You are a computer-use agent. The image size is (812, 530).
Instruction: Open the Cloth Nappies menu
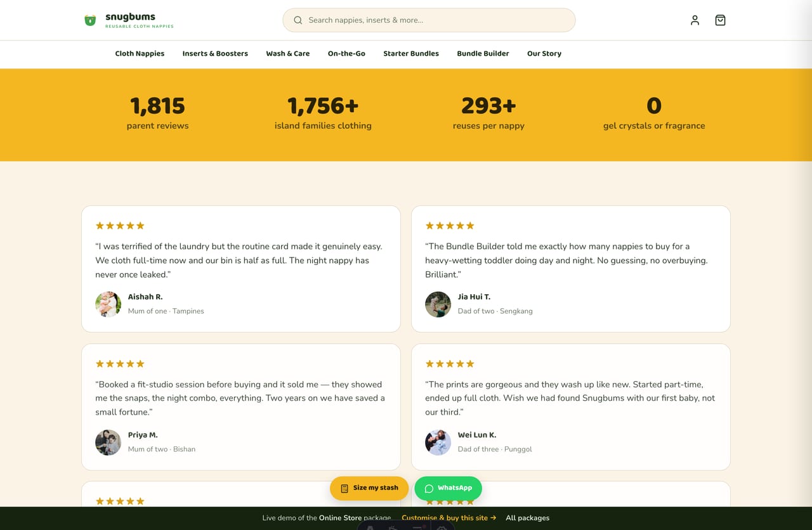pos(140,54)
